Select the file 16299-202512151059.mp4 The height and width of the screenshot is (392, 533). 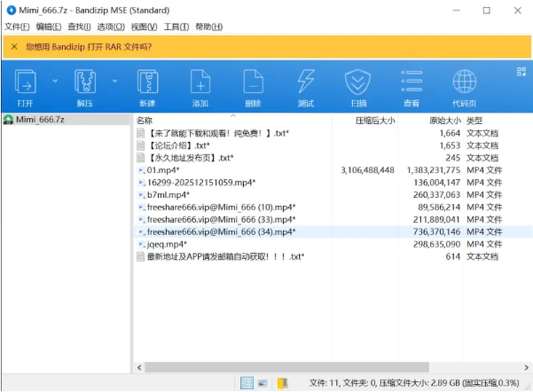pyautogui.click(x=201, y=183)
